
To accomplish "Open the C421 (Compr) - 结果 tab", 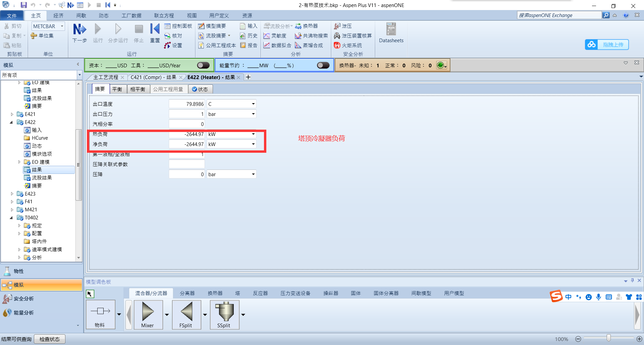I will click(x=153, y=77).
